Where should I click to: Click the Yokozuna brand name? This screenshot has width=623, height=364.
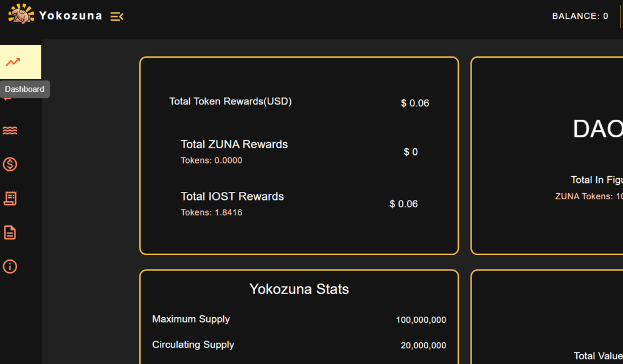coord(71,16)
